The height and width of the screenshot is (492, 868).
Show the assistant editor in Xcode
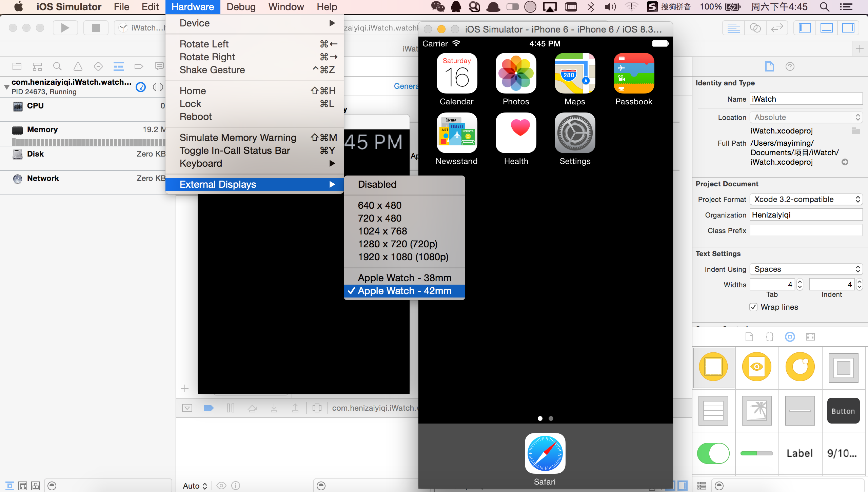755,28
